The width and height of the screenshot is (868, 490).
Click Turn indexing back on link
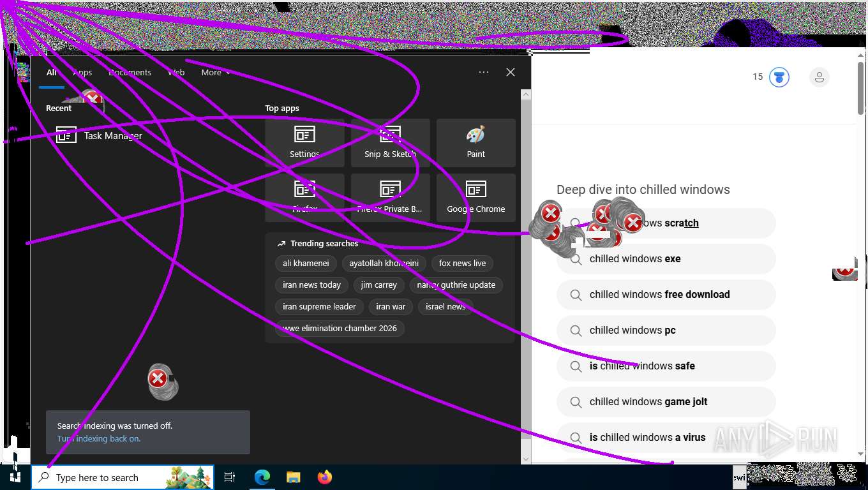coord(99,439)
